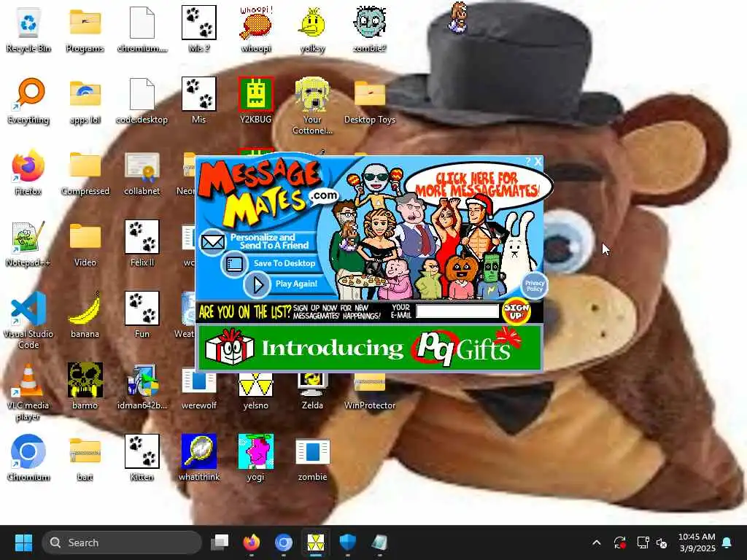Screen dimensions: 747x560
Task: Open the Compressed folder icon
Action: [x=85, y=172]
